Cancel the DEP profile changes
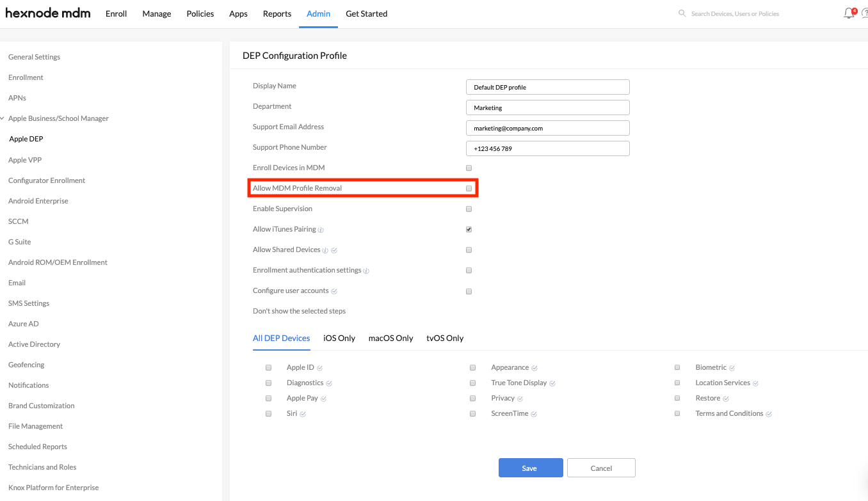The width and height of the screenshot is (868, 501). [601, 468]
